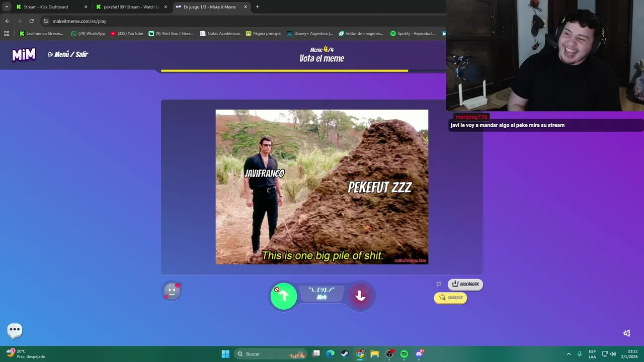Open the volume tray icon
This screenshot has height=362, width=644.
(x=613, y=354)
